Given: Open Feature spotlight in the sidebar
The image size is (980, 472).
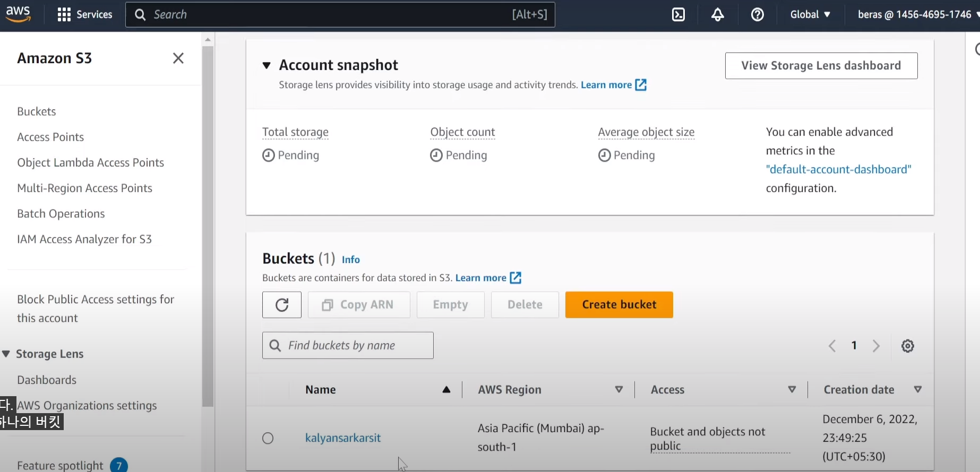Looking at the screenshot, I should pos(60,466).
